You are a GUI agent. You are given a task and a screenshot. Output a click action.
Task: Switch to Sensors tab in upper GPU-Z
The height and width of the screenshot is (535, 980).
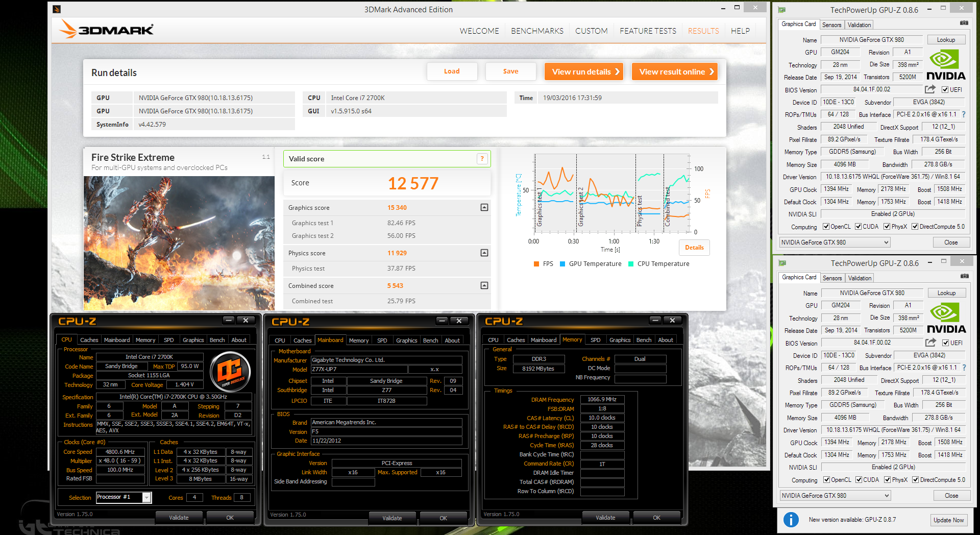point(832,25)
